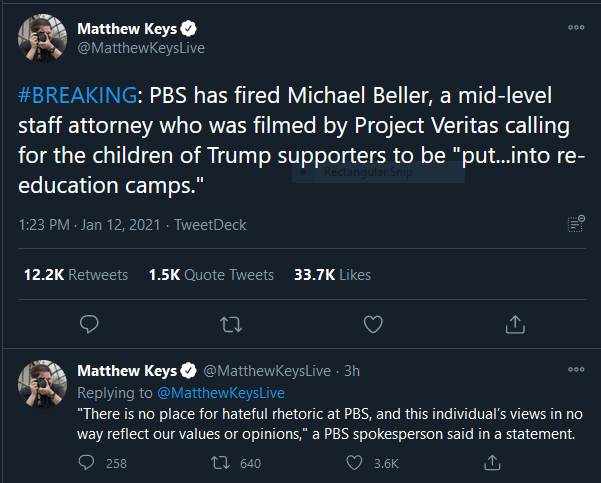Open more options on the main tweet

tap(576, 28)
